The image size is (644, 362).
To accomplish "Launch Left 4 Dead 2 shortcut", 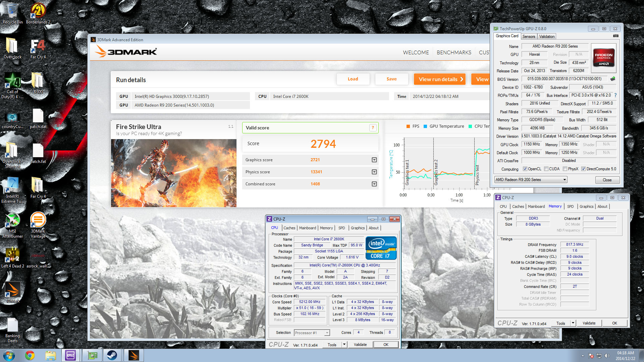I will pos(12,257).
